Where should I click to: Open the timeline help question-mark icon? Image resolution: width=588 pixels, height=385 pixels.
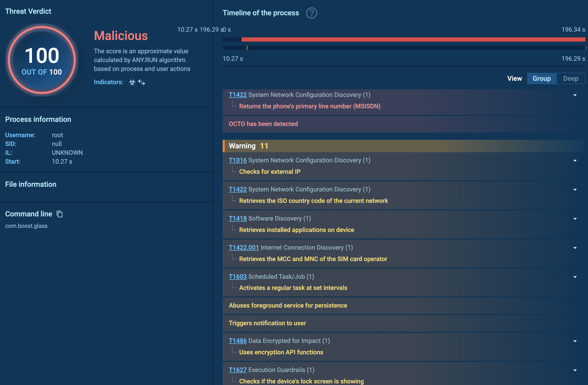click(311, 13)
